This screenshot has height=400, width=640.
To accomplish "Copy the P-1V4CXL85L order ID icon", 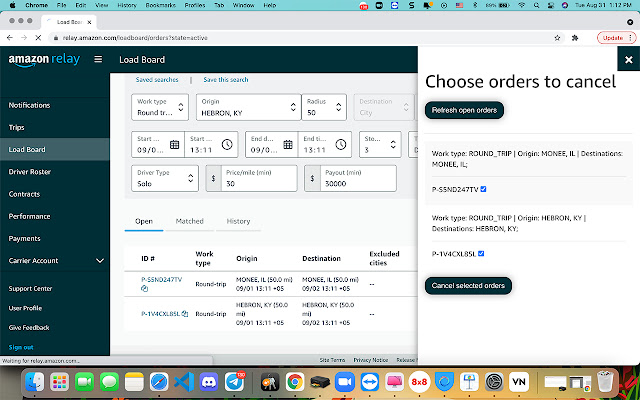I will [185, 313].
